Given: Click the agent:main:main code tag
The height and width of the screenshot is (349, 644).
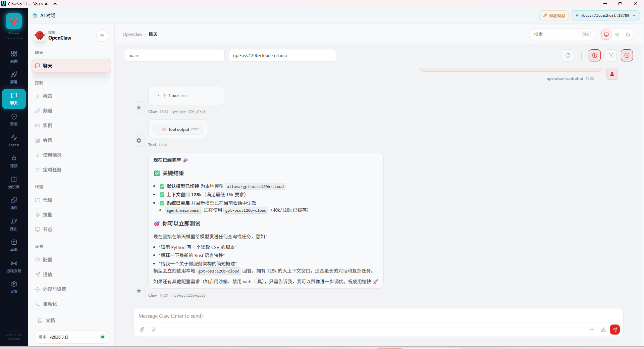Looking at the screenshot, I should click(183, 210).
